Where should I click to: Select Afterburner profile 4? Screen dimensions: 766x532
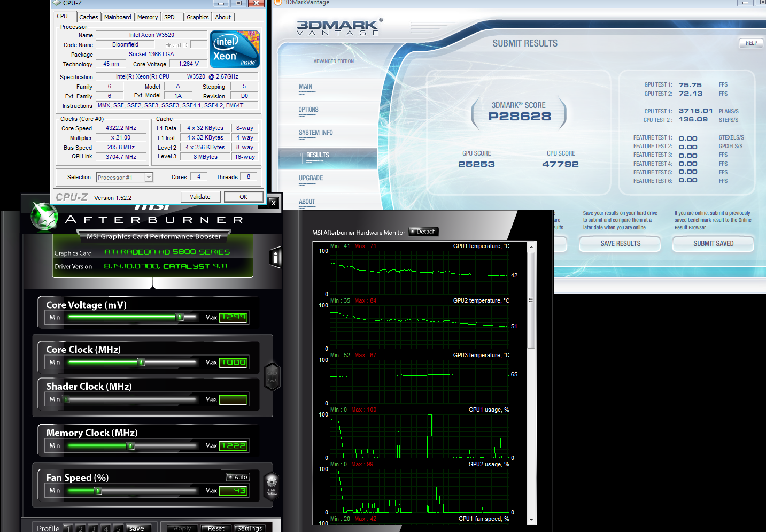coord(106,528)
